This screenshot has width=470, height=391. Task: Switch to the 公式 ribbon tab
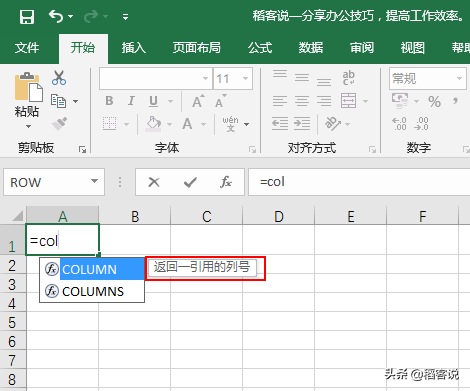[x=260, y=48]
